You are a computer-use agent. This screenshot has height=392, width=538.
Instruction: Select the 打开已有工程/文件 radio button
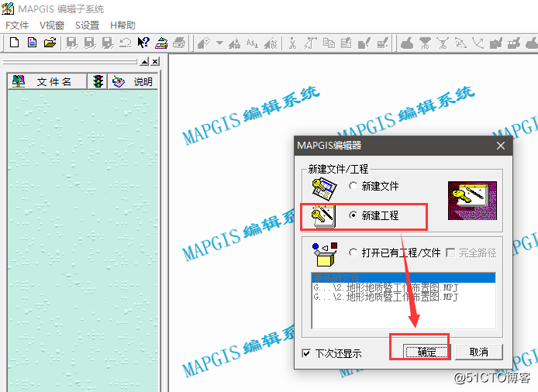[353, 253]
